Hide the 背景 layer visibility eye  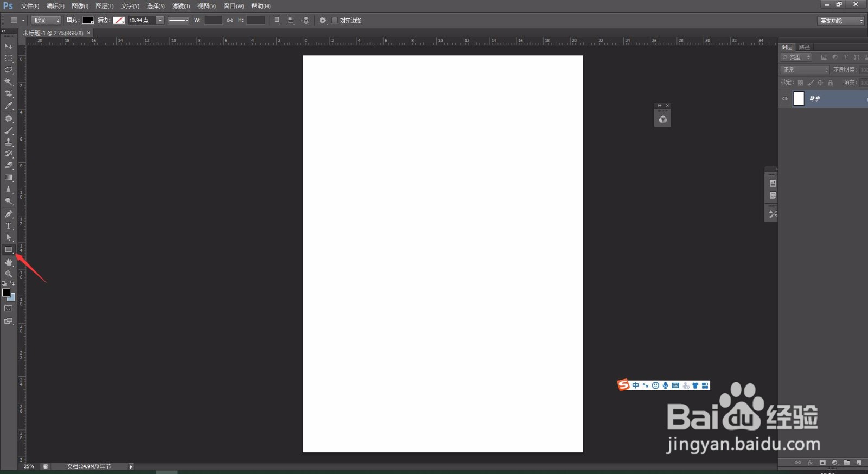(x=784, y=99)
